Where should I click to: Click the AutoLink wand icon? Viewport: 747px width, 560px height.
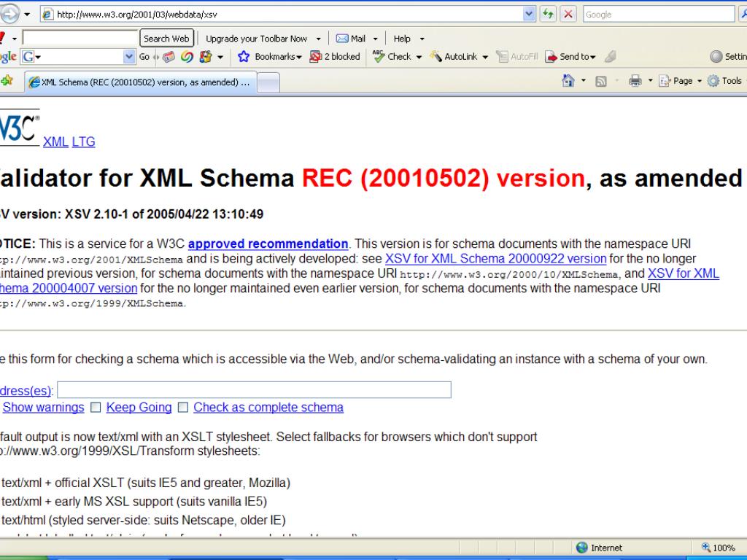coord(436,57)
